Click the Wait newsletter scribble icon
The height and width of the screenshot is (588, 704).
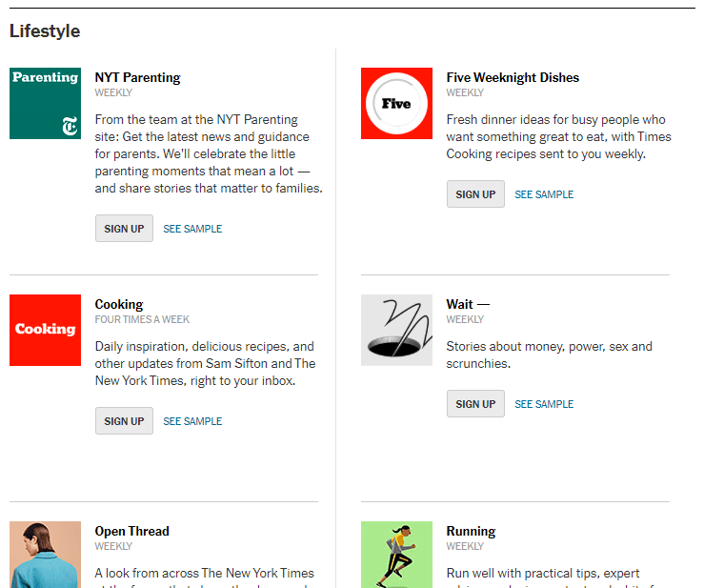(396, 330)
